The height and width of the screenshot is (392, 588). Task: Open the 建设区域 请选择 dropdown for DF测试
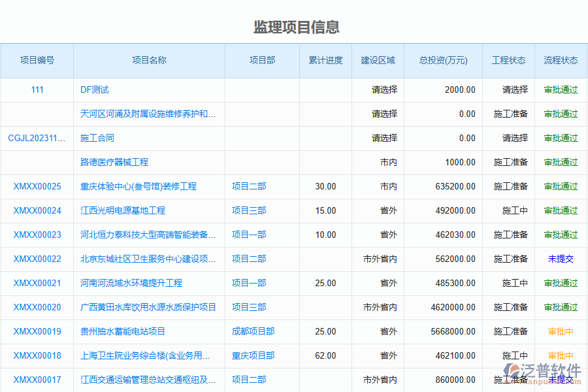tap(384, 90)
